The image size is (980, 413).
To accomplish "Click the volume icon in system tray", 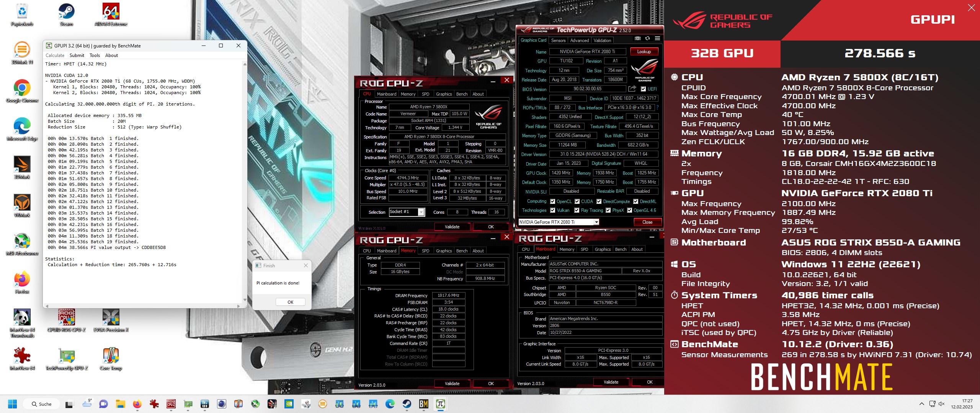I will coord(942,404).
